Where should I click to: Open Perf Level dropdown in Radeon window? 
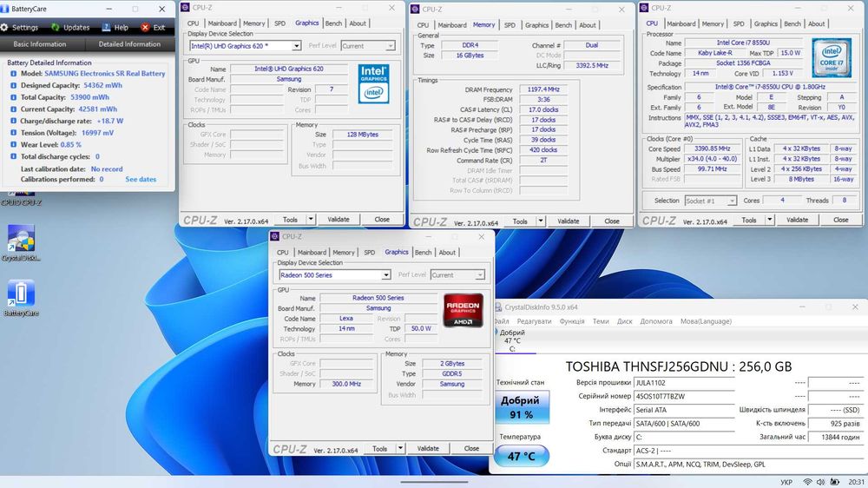click(x=457, y=274)
